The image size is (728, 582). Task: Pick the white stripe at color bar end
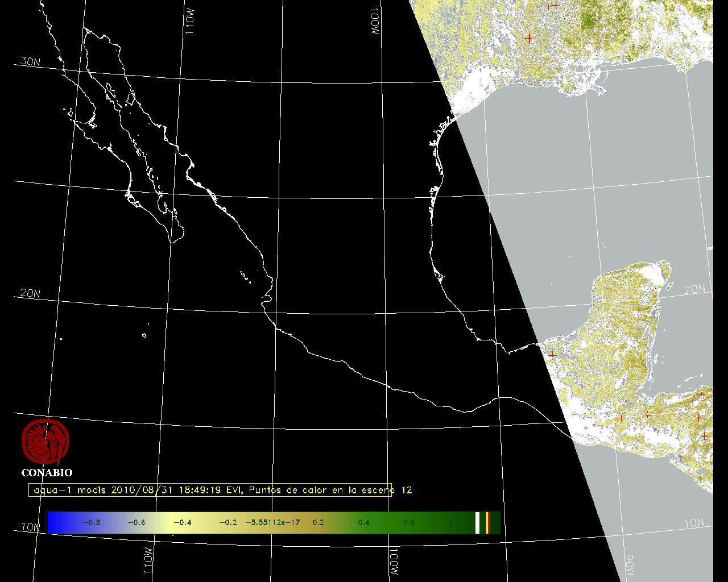pyautogui.click(x=478, y=523)
